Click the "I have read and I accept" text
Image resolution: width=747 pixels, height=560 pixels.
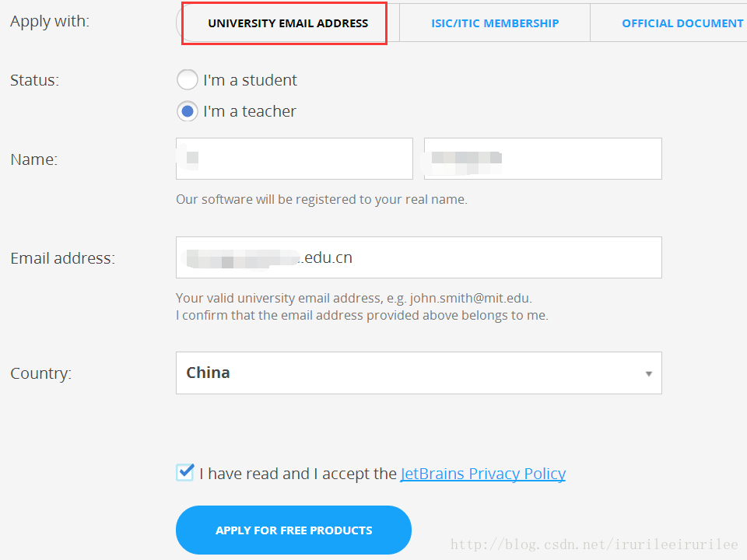298,474
